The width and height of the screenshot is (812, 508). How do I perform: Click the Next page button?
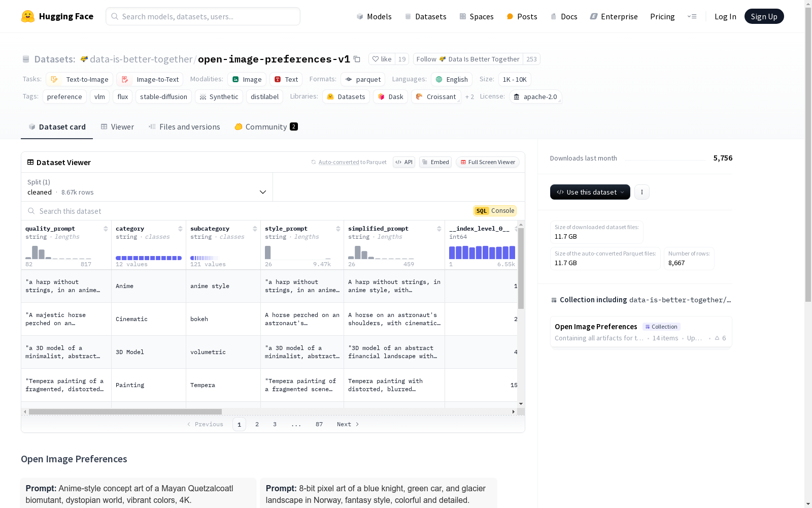pyautogui.click(x=348, y=424)
